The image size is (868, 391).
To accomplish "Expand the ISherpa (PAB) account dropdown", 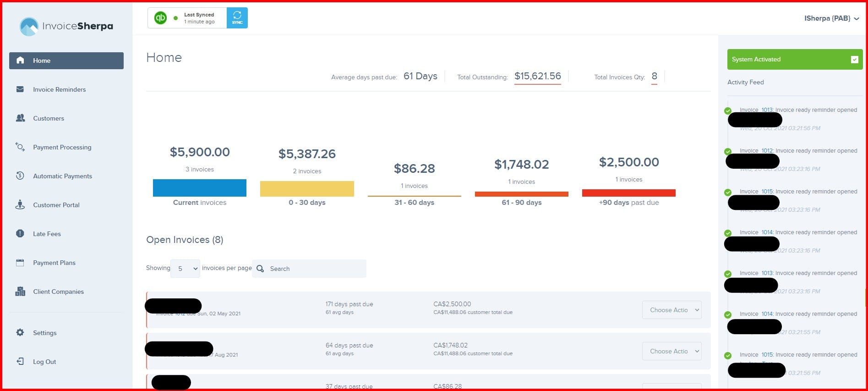I will coord(831,18).
